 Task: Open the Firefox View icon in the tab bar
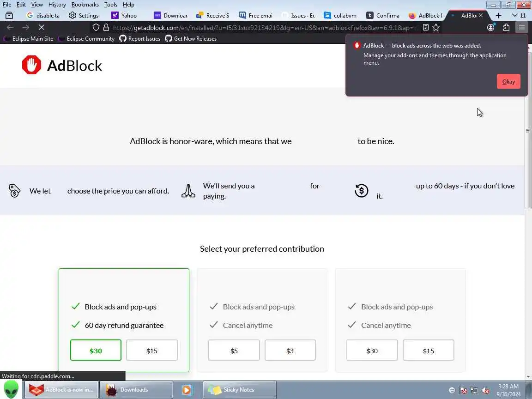pos(9,15)
